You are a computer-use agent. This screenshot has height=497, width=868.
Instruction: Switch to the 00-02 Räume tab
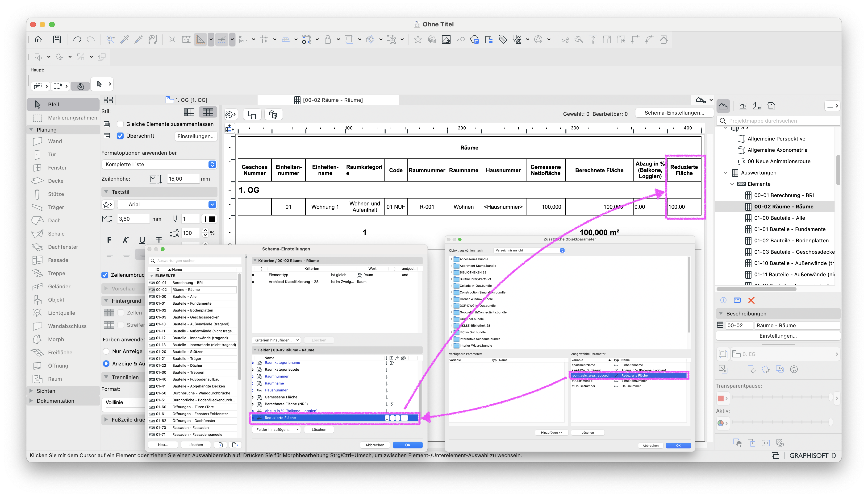click(x=328, y=100)
